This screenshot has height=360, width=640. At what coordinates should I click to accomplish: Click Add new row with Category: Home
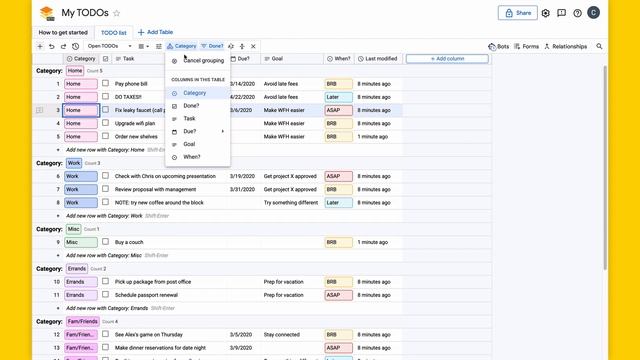(105, 150)
